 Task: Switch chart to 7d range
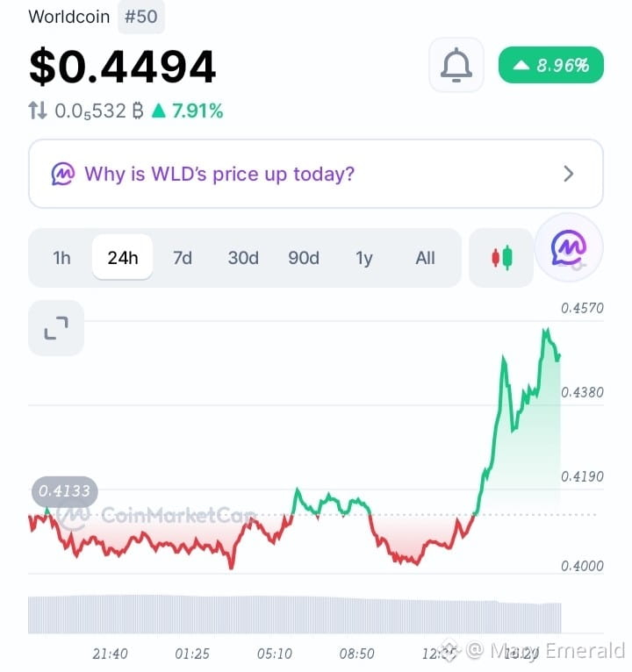[x=183, y=258]
